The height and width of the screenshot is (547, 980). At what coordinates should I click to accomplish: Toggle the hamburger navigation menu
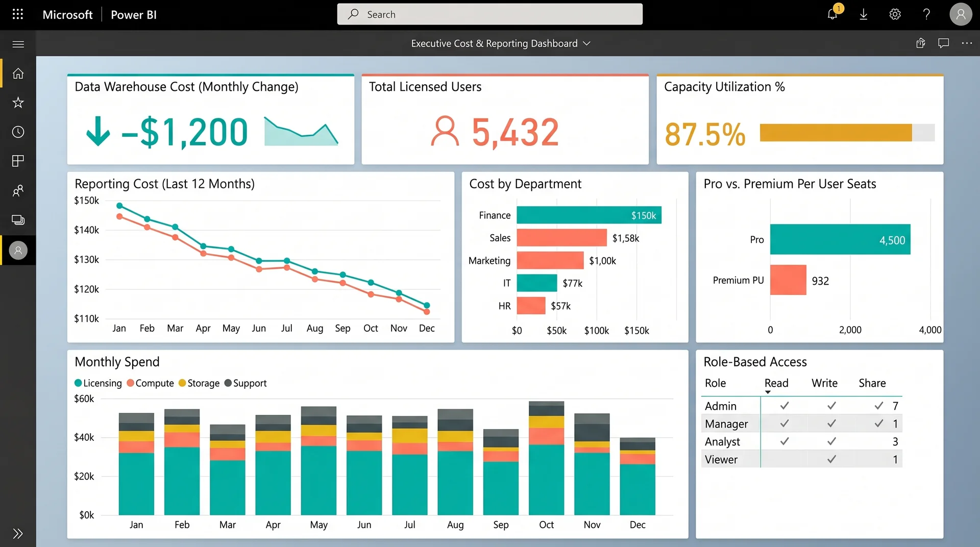click(x=18, y=44)
